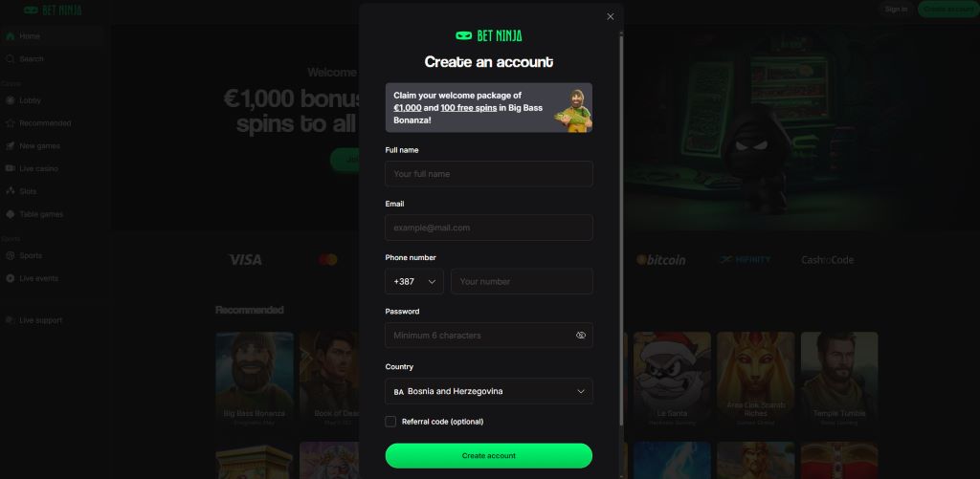The width and height of the screenshot is (980, 479).
Task: Select the Live casino camera icon
Action: point(10,168)
